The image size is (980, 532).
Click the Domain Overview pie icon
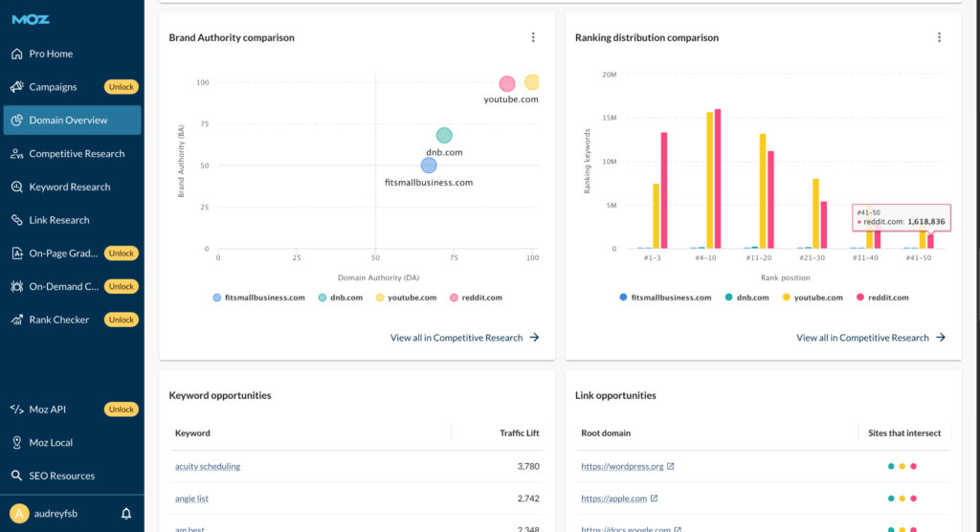tap(17, 120)
